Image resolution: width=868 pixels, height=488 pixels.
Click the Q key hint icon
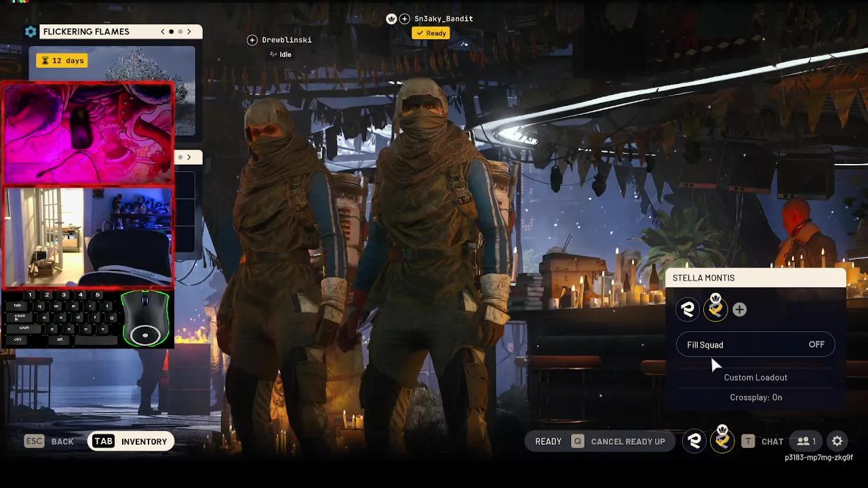[578, 441]
